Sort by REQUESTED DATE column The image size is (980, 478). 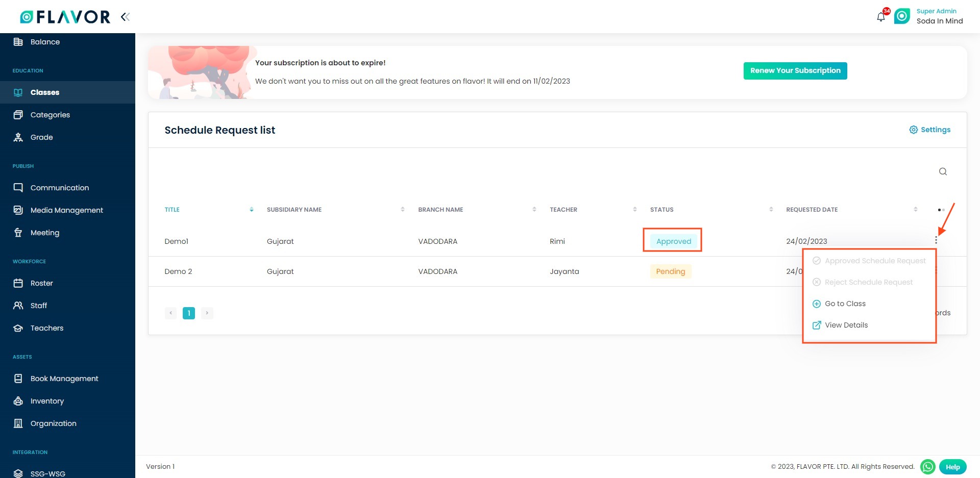coord(851,210)
